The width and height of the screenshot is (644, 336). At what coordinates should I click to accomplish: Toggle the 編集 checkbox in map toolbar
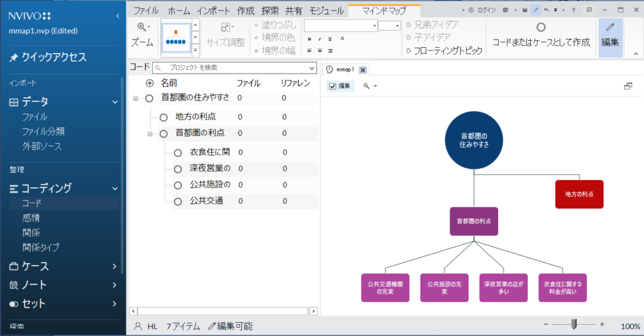(333, 86)
